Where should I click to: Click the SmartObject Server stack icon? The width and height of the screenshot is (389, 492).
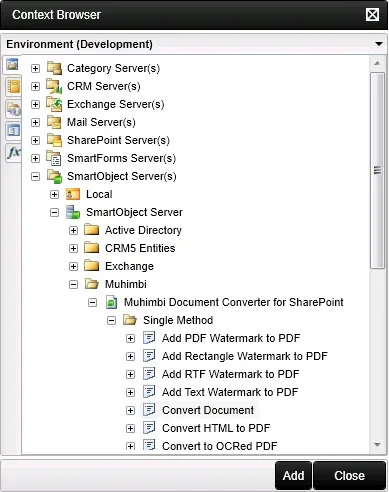click(x=73, y=212)
